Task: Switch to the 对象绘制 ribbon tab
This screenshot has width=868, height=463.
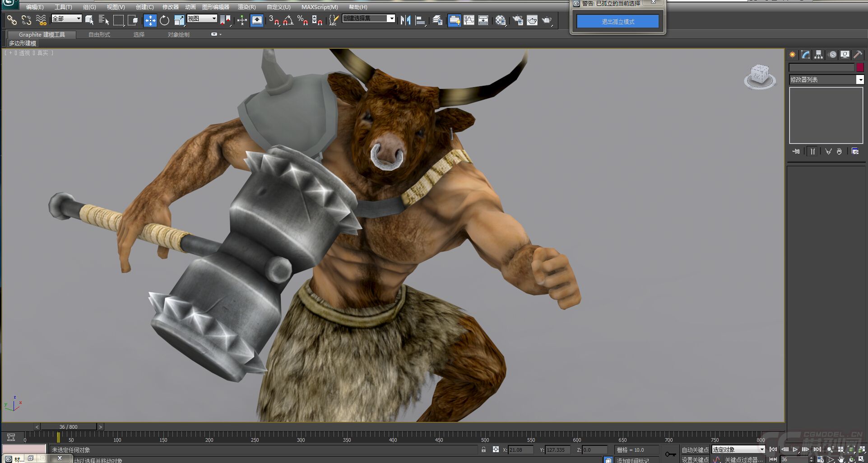Action: coord(179,34)
